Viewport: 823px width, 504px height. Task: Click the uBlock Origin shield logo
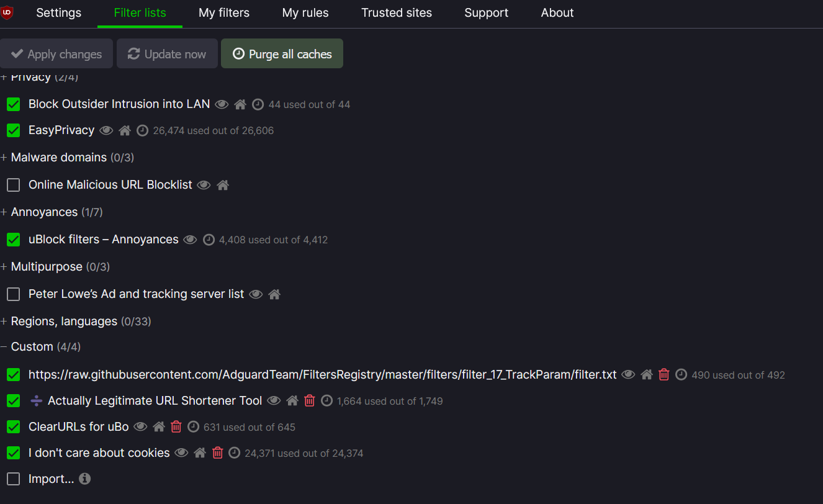7,12
